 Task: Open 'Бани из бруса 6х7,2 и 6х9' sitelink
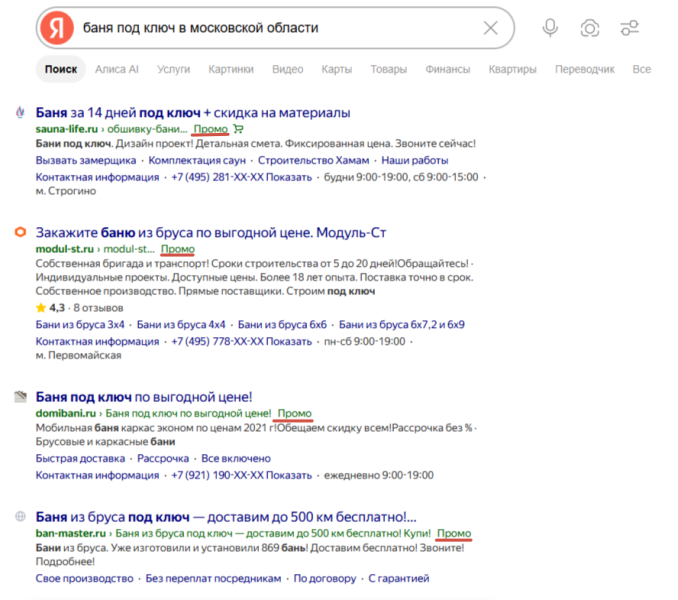[x=402, y=325]
